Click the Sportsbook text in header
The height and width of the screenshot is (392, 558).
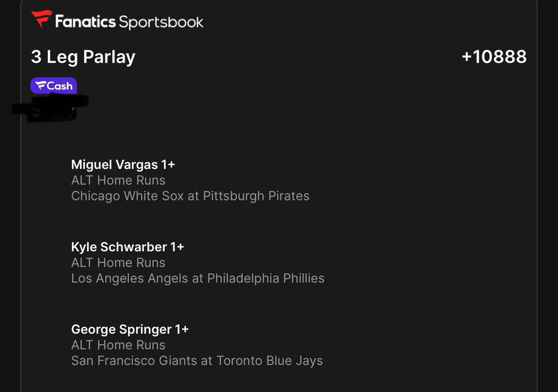pyautogui.click(x=161, y=22)
